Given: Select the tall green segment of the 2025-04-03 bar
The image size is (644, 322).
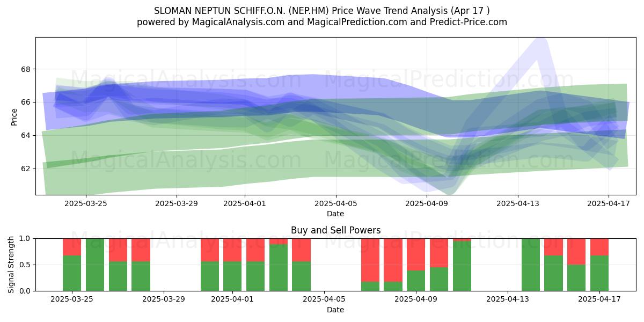Looking at the screenshot, I should [279, 268].
